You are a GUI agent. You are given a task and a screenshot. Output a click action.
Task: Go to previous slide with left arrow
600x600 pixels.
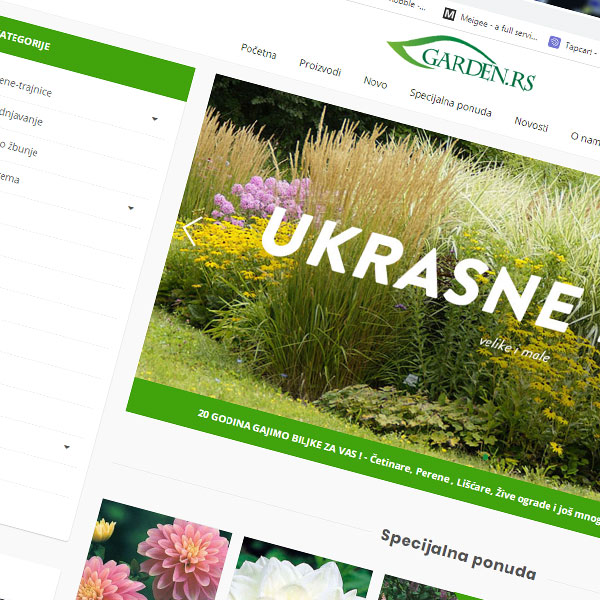coord(191,231)
